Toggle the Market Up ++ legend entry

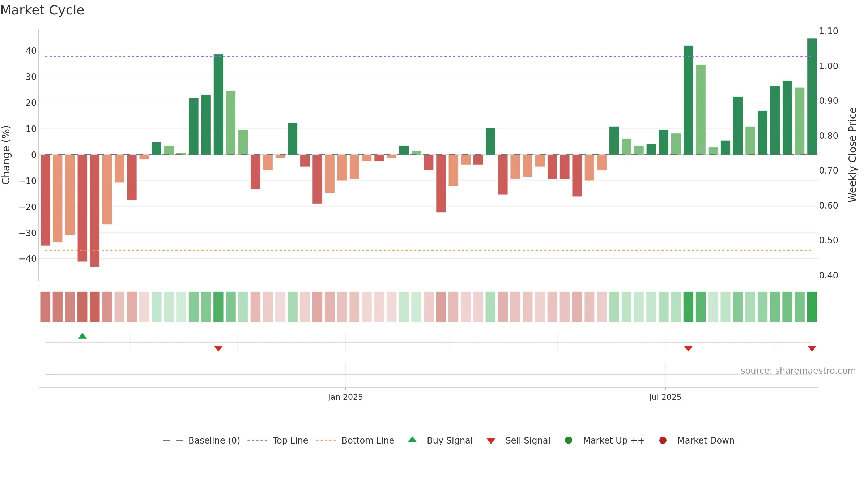pos(604,440)
